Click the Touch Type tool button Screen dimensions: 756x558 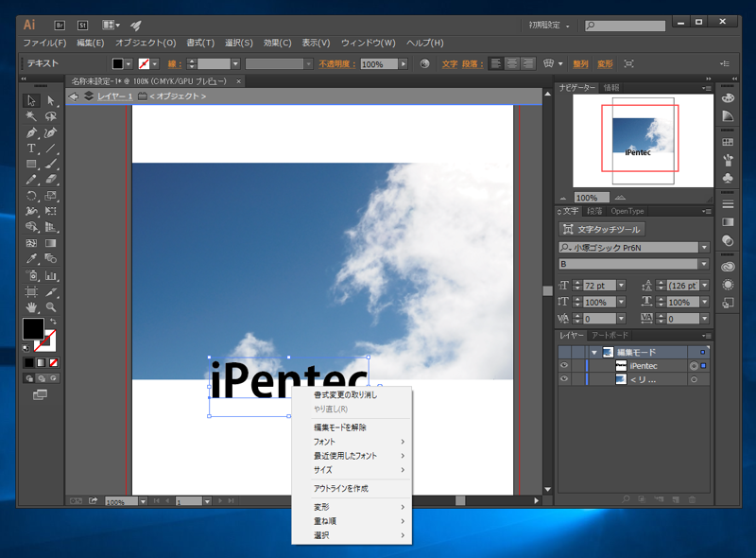[602, 229]
